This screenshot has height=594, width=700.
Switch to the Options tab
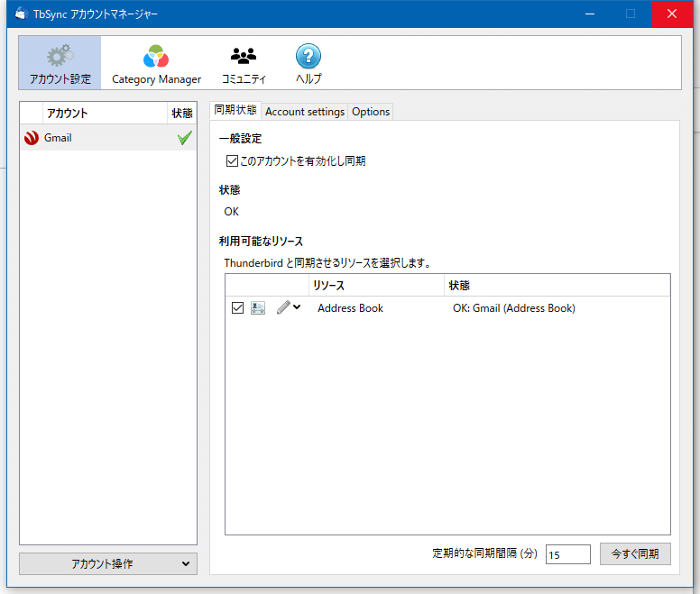coord(371,112)
